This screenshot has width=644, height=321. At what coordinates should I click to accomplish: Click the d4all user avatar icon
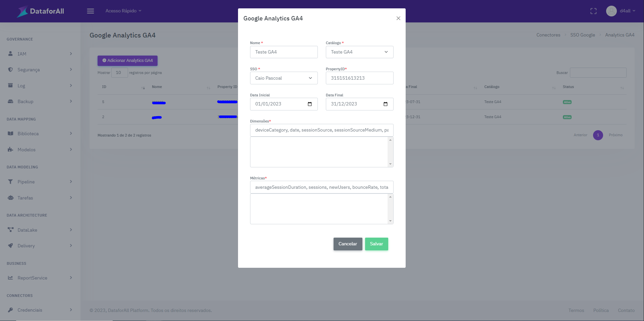[x=611, y=11]
